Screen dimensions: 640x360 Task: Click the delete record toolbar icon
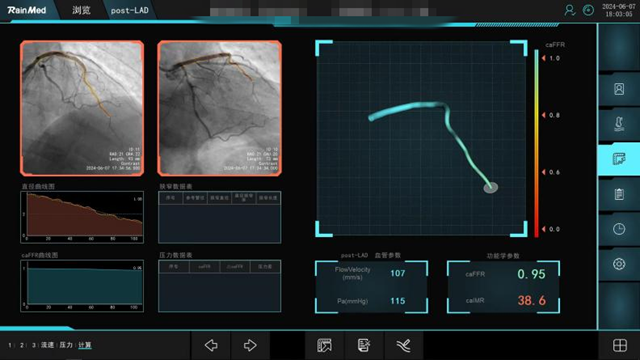tap(364, 345)
